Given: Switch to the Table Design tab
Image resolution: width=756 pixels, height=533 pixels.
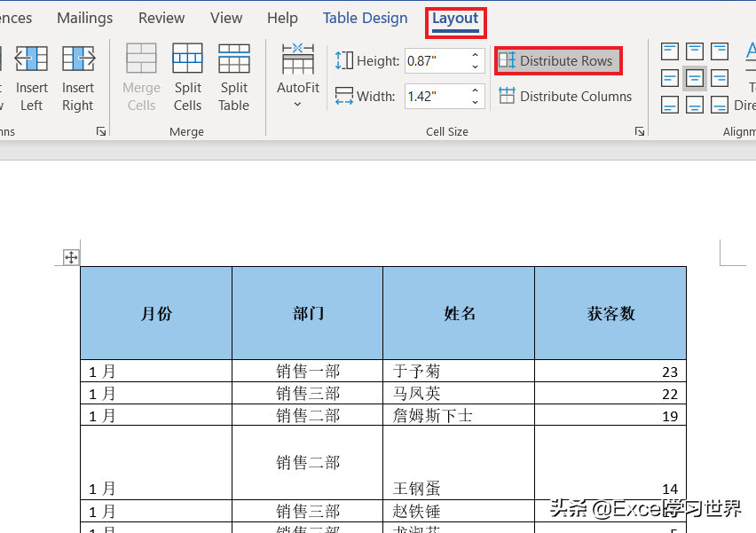Looking at the screenshot, I should [x=365, y=19].
